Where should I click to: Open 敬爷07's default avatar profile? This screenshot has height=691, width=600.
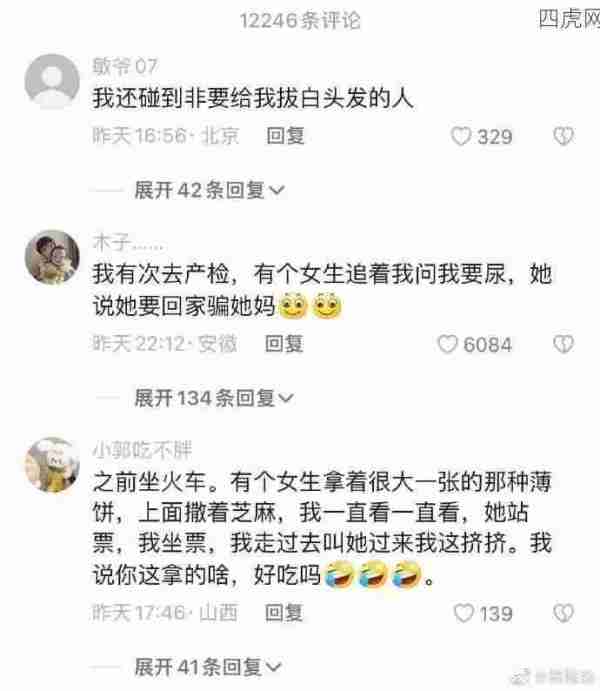[52, 81]
